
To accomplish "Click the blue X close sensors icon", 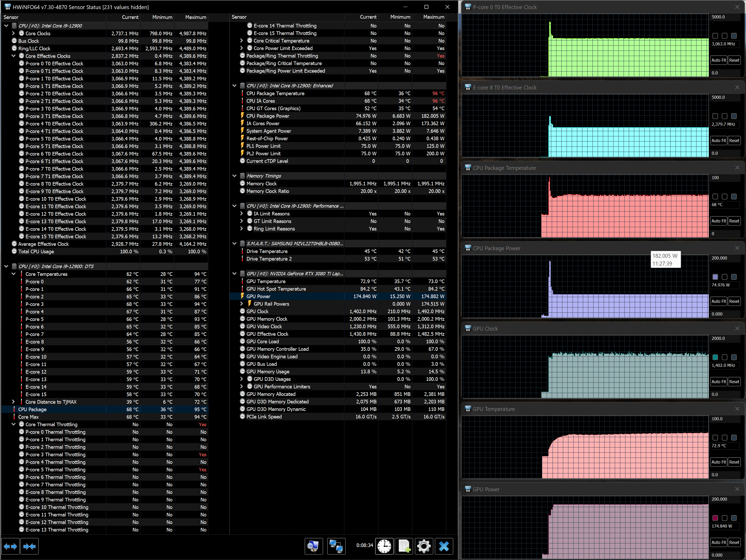I will point(444,546).
